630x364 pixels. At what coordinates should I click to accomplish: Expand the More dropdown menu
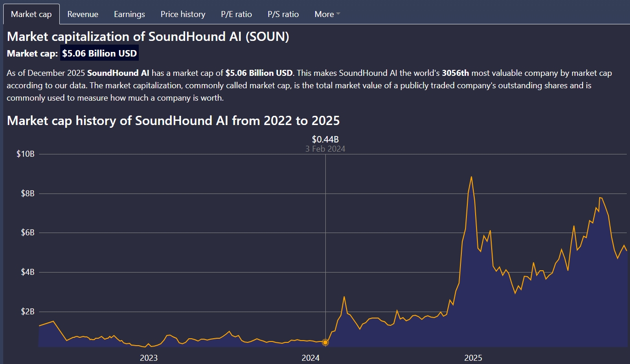tap(327, 14)
